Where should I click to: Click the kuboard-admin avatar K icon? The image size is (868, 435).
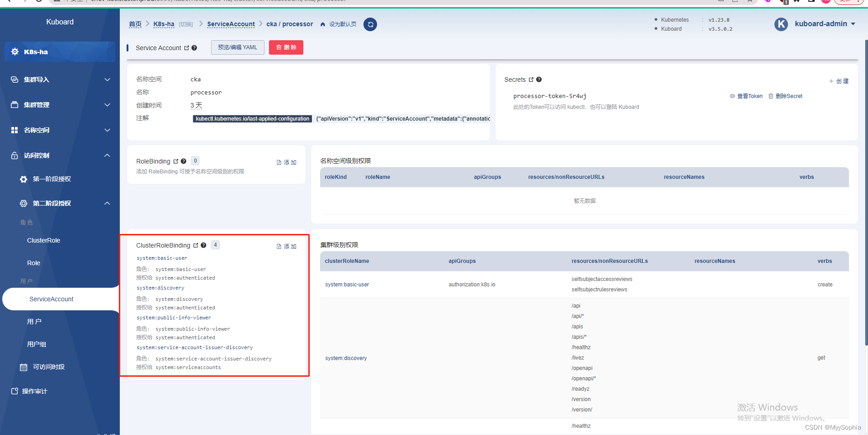[781, 24]
